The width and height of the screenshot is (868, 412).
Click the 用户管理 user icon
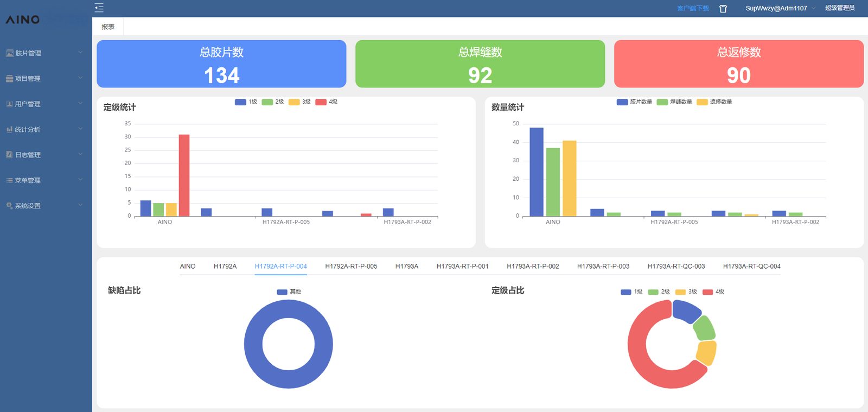9,104
